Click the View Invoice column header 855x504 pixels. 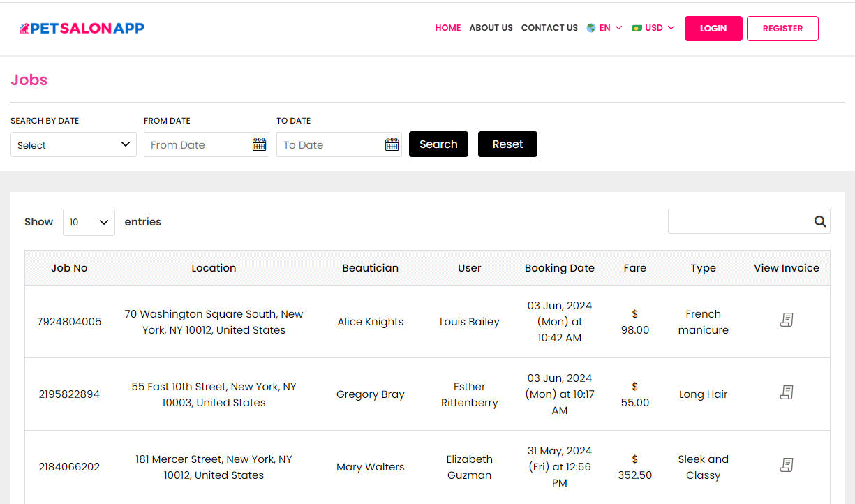click(787, 268)
